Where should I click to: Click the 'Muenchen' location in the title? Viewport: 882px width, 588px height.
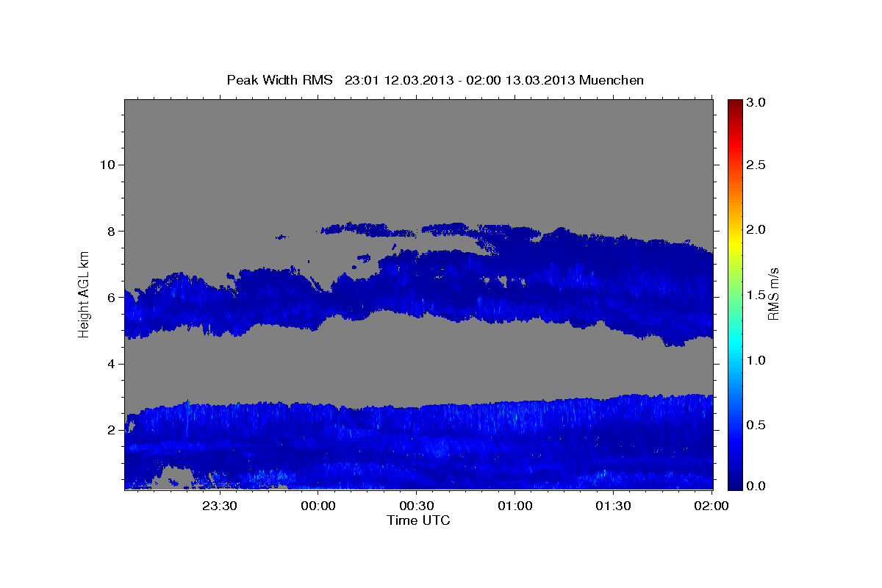click(612, 80)
